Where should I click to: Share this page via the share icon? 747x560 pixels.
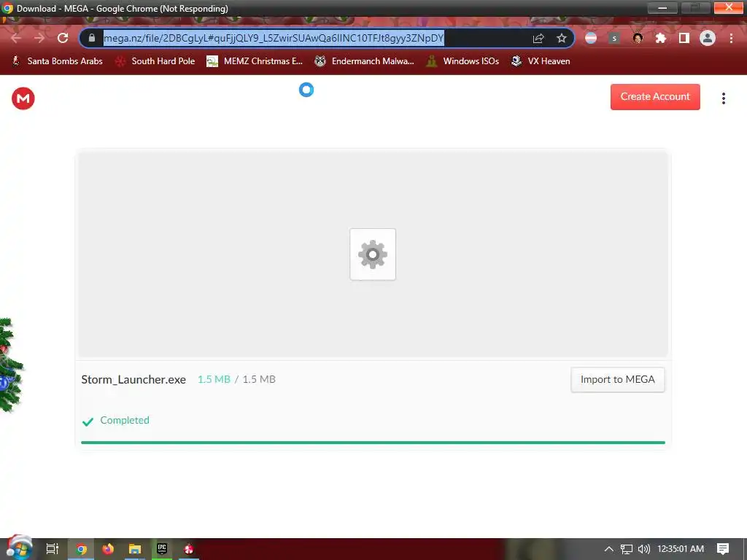pos(538,38)
